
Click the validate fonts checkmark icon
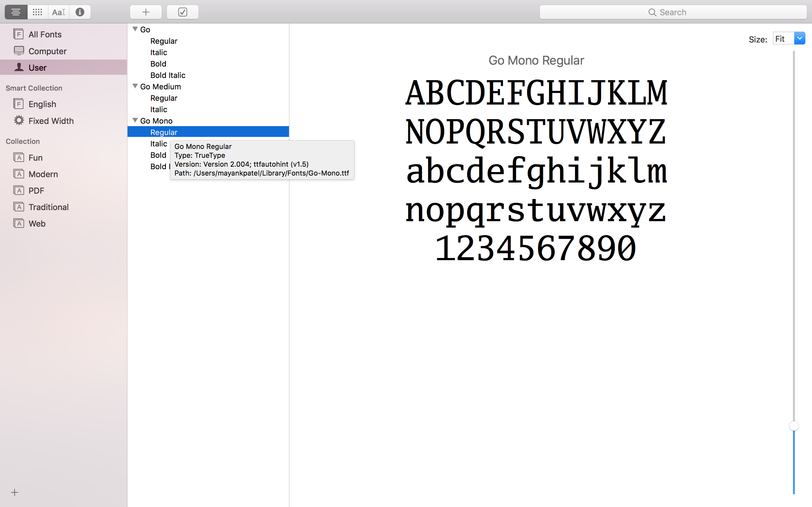182,12
